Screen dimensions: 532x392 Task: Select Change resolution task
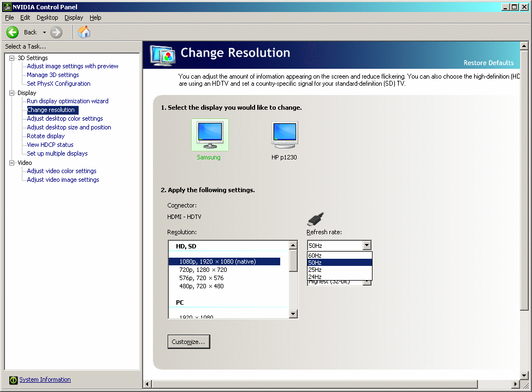tap(52, 110)
